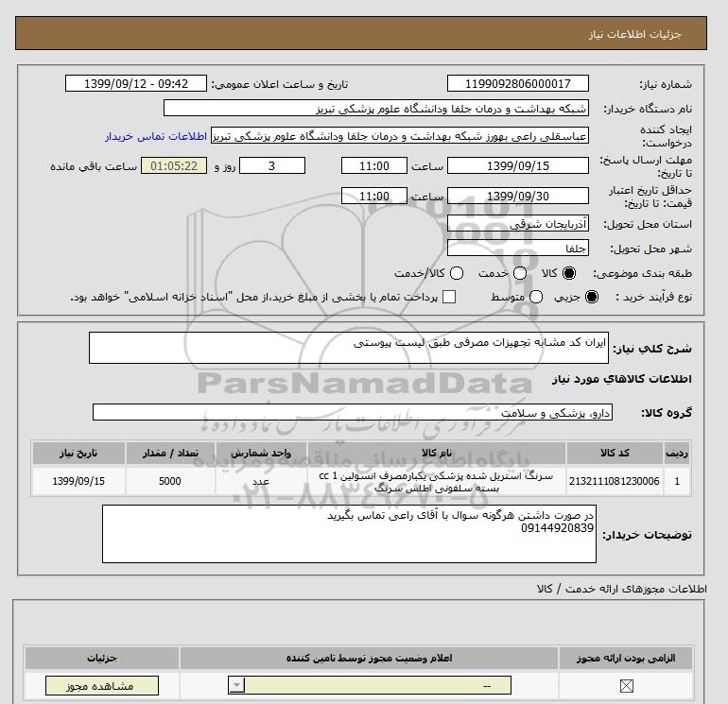Click the response deadline date 1399/09/15 field
This screenshot has width=728, height=704.
(x=518, y=165)
